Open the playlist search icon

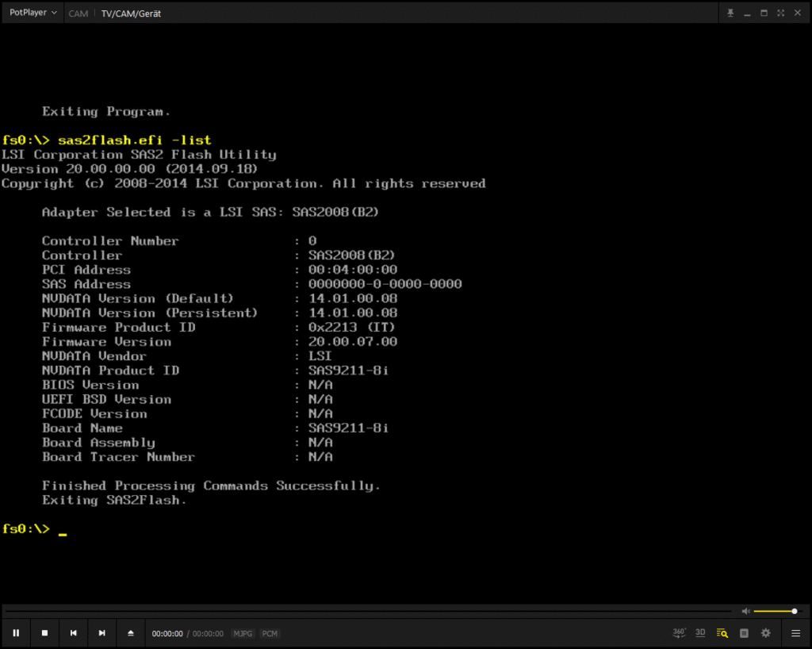point(722,633)
